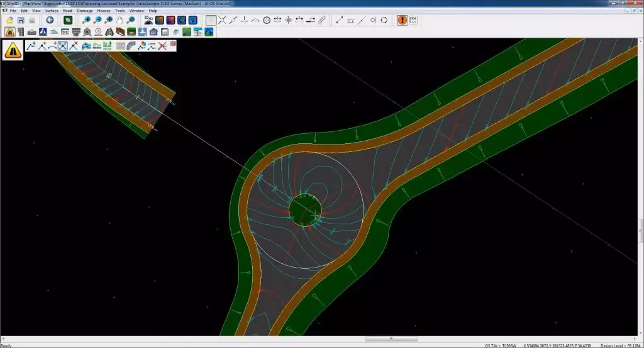Toggle the road design mode button
644x348 pixels.
(x=10, y=31)
